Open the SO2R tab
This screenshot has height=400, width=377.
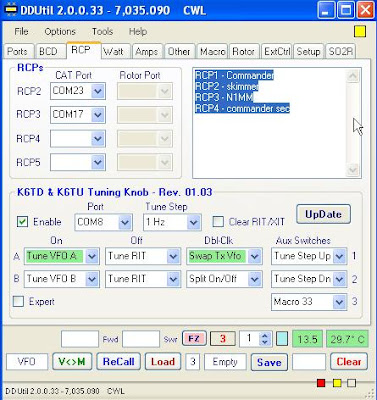340,52
